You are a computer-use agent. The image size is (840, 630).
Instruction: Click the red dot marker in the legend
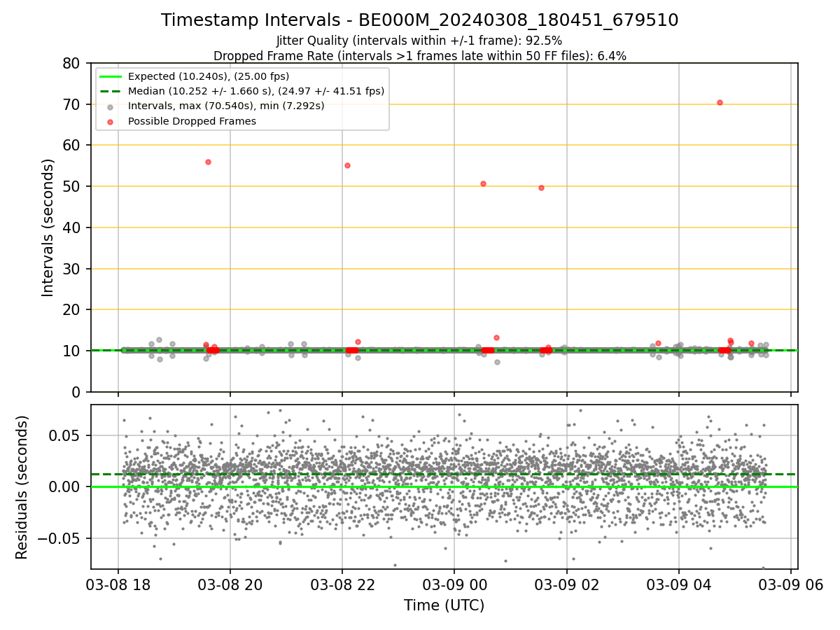pos(111,121)
